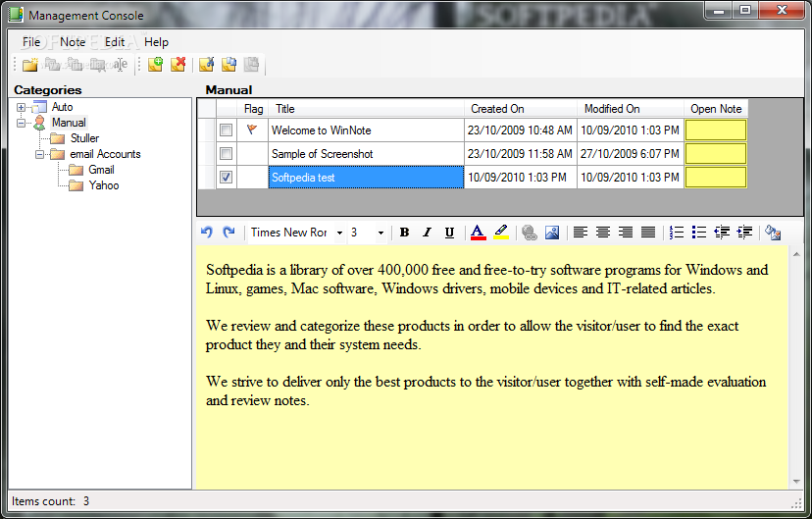Click the increase indent icon
Viewport: 812px width, 519px height.
[x=744, y=233]
